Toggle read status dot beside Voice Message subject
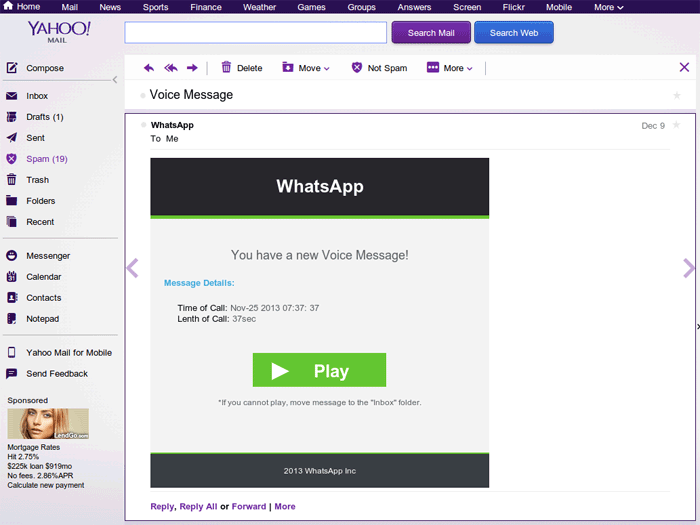 pos(143,96)
